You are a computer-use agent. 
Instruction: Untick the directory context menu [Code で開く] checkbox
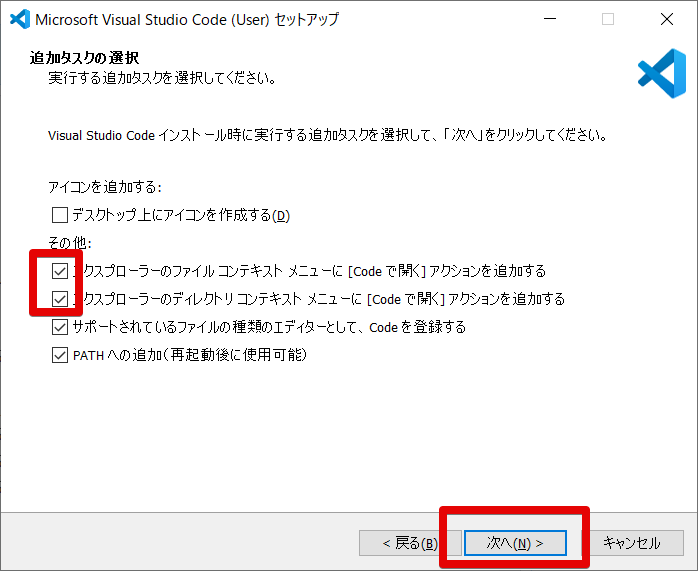tap(60, 299)
